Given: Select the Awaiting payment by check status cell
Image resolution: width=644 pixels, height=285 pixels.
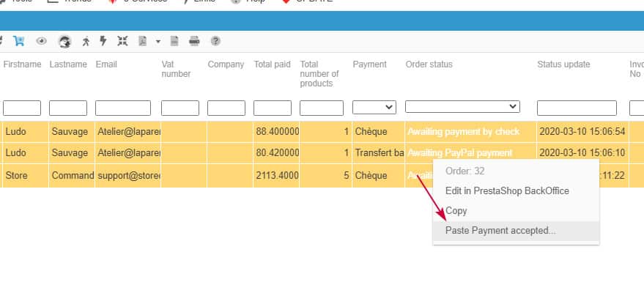Looking at the screenshot, I should pos(470,132).
